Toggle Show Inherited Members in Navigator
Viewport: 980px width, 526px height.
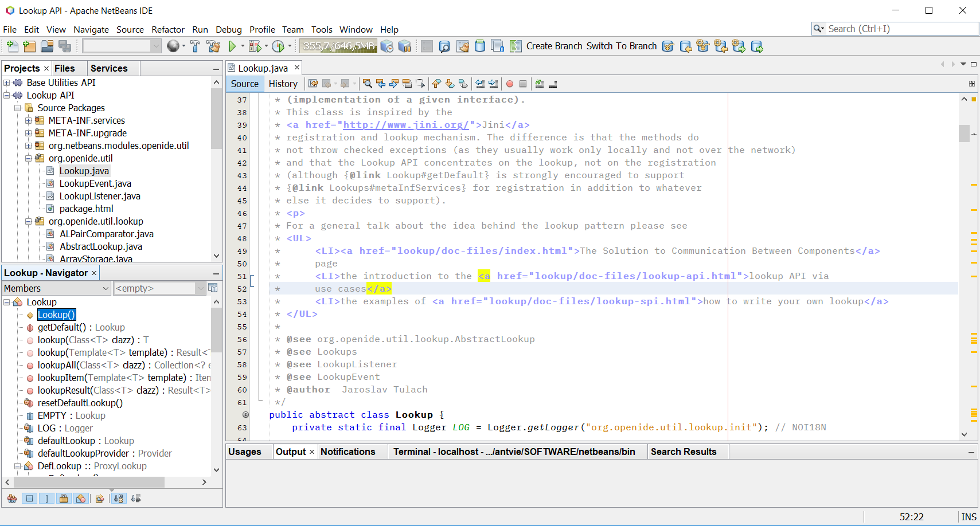[11, 498]
